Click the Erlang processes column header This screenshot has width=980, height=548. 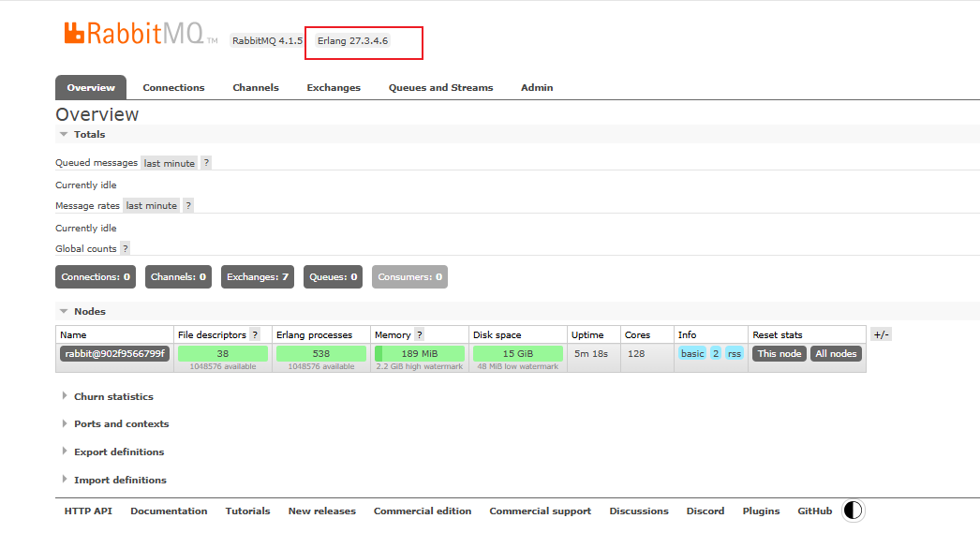point(315,335)
